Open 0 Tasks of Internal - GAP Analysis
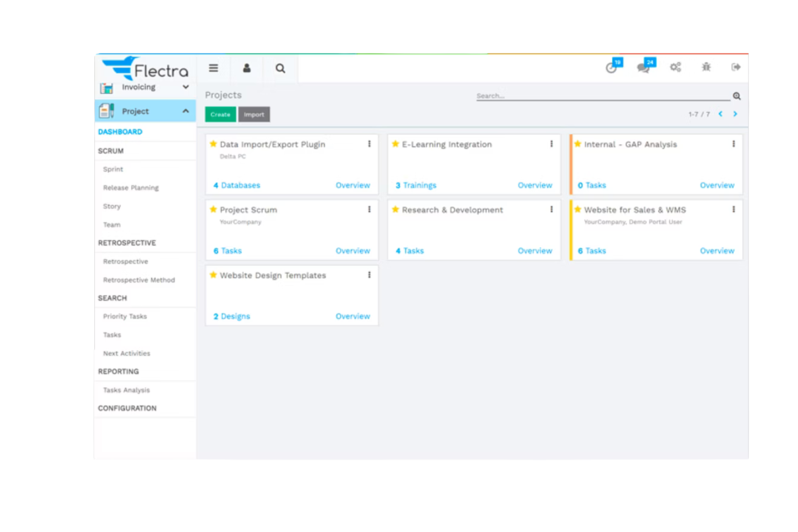This screenshot has height=532, width=798. click(592, 185)
